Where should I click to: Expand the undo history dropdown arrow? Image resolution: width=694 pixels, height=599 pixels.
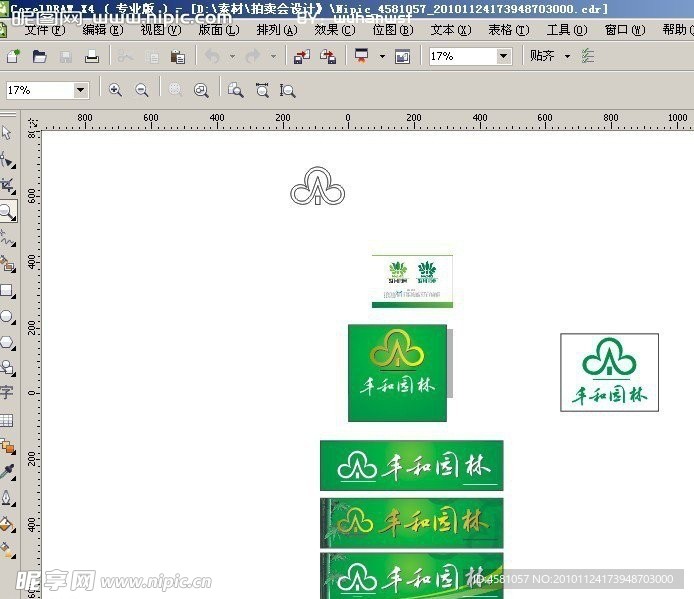[232, 57]
